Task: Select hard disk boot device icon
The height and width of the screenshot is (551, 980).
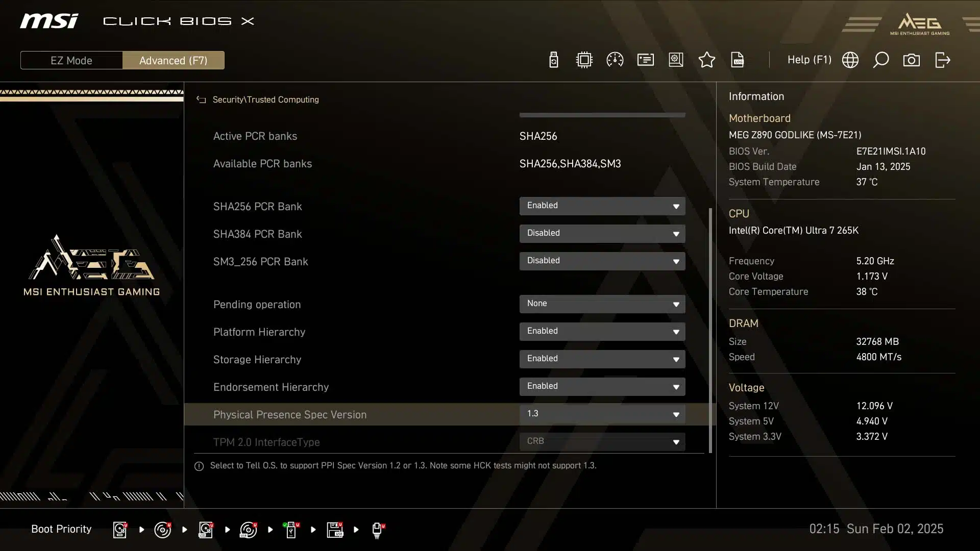Action: coord(120,530)
